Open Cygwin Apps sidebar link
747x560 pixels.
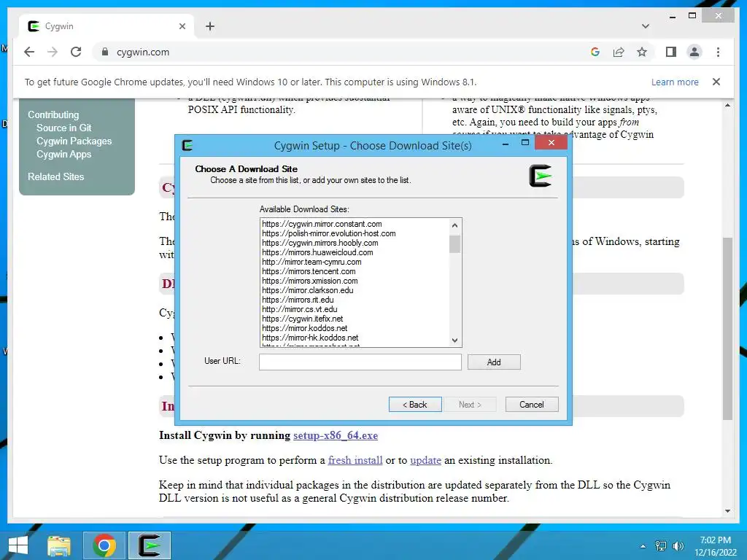click(64, 155)
